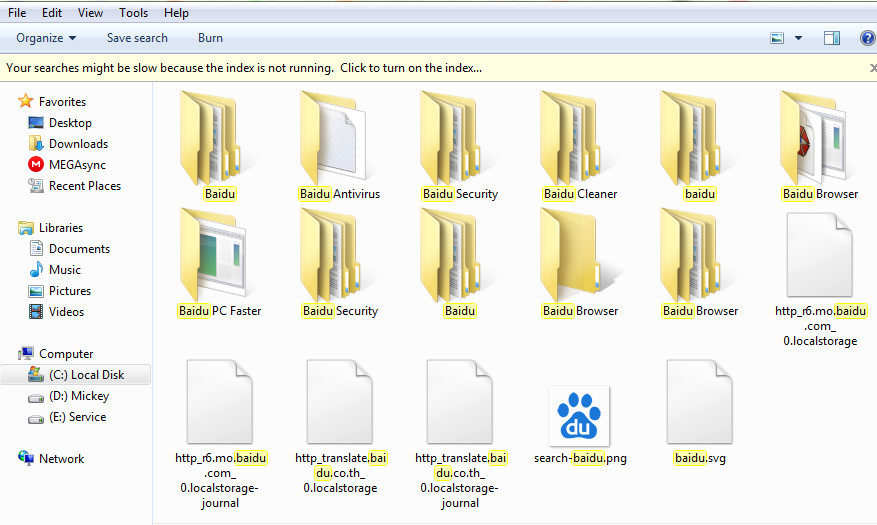This screenshot has height=525, width=877.
Task: Select the Baidu PC Faster folder
Action: pyautogui.click(x=220, y=263)
